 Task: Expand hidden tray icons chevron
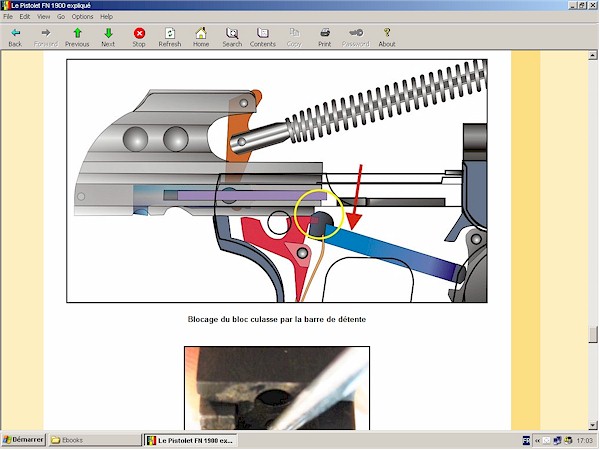click(x=537, y=440)
